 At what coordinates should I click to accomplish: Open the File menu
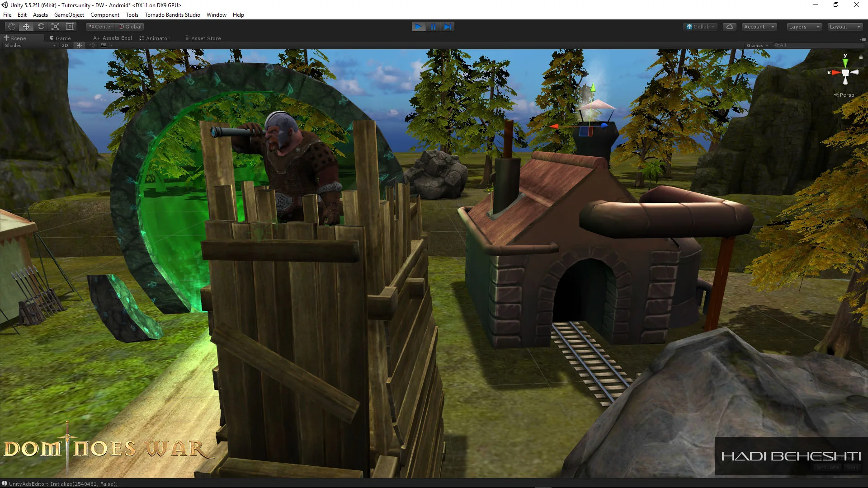tap(7, 15)
